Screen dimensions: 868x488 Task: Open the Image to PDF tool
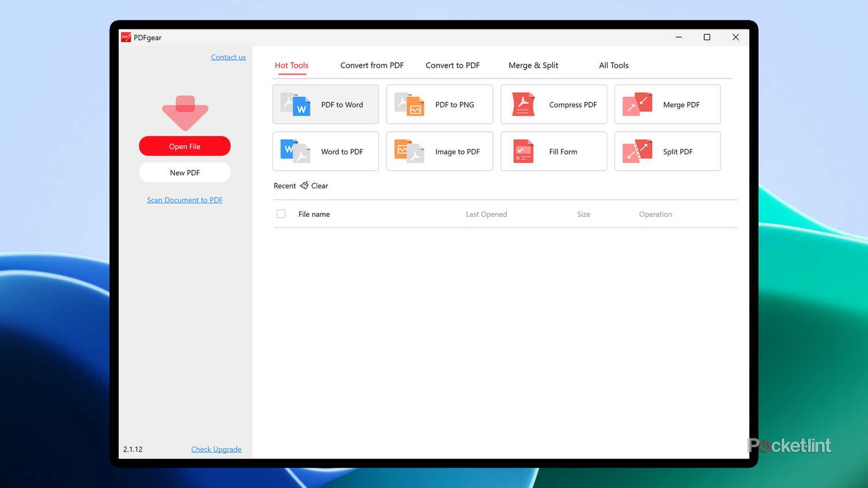(x=439, y=151)
